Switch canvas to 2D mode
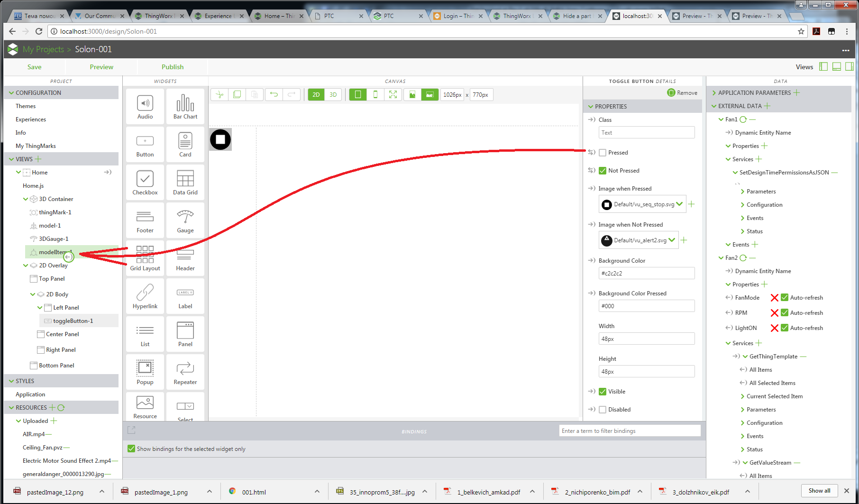 click(316, 95)
